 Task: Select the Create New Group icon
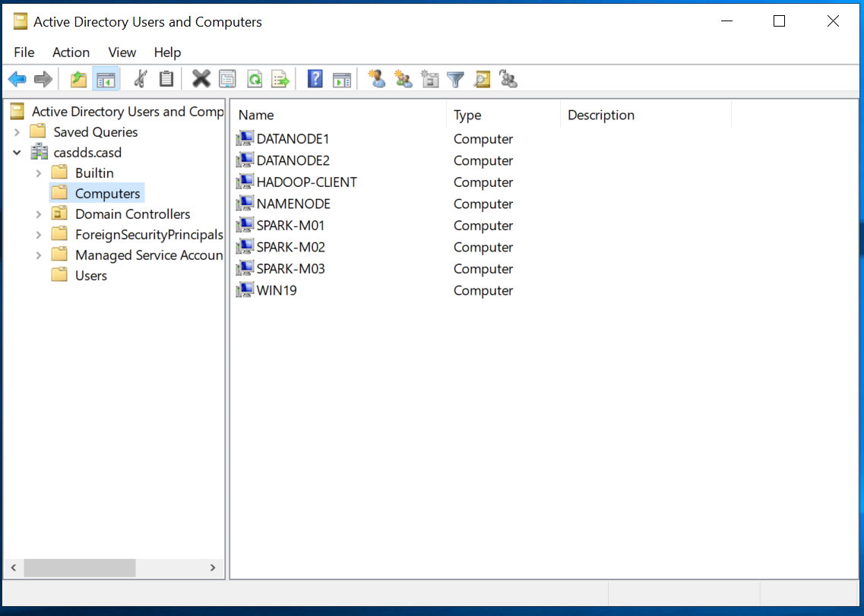pos(403,78)
